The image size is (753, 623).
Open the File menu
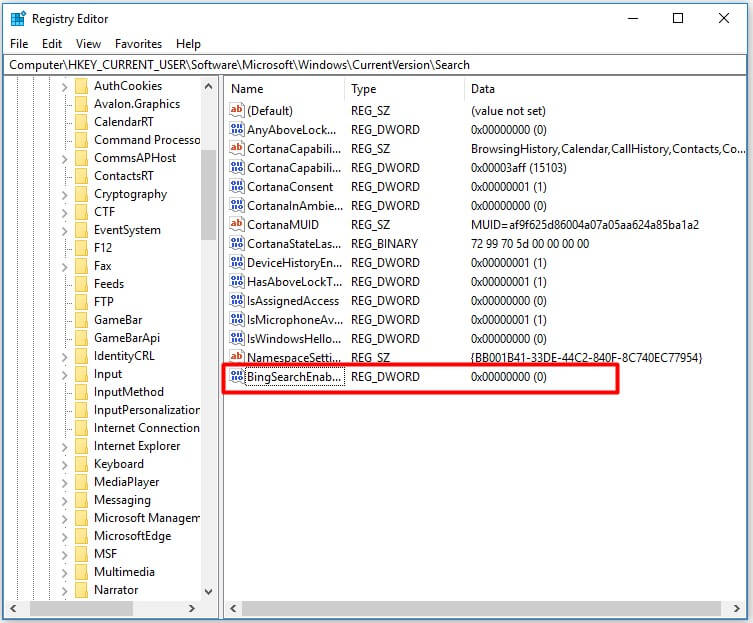(x=19, y=44)
